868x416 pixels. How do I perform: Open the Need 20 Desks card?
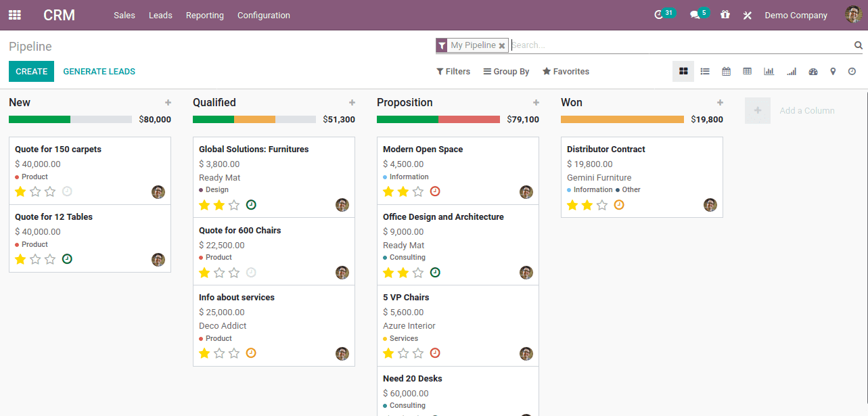coord(458,392)
